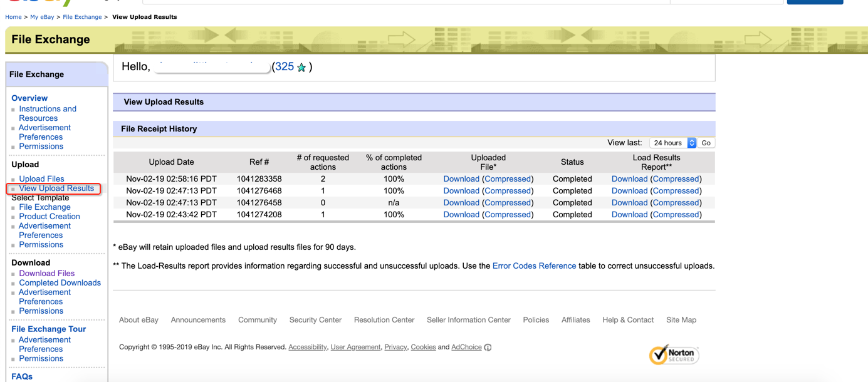868x382 pixels.
Task: Open Advertisement Preferences under Download
Action: (x=44, y=297)
